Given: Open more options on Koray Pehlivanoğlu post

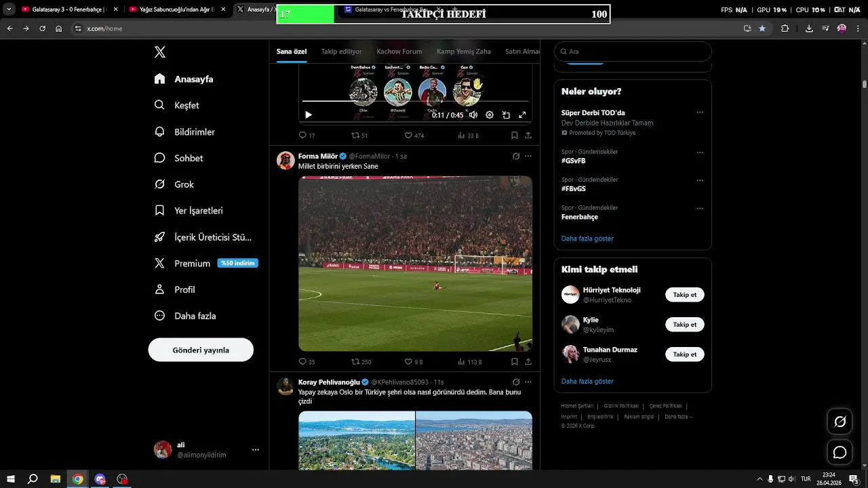Looking at the screenshot, I should (x=528, y=382).
